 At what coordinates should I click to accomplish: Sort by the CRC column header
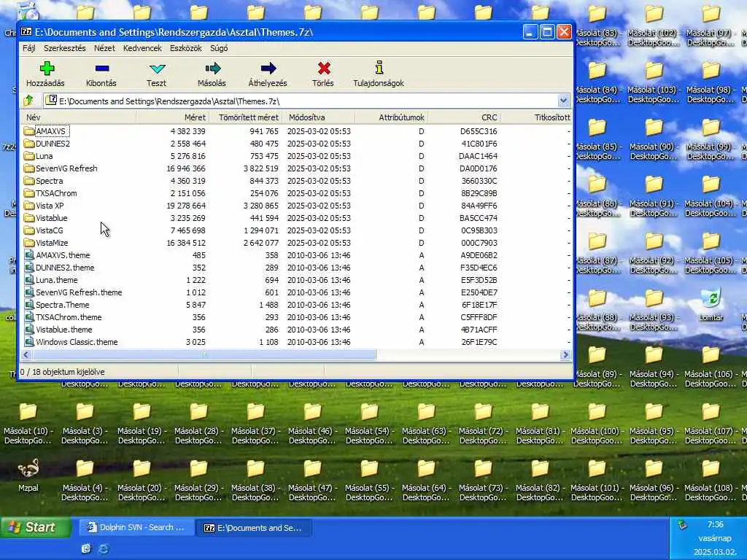[x=464, y=117]
